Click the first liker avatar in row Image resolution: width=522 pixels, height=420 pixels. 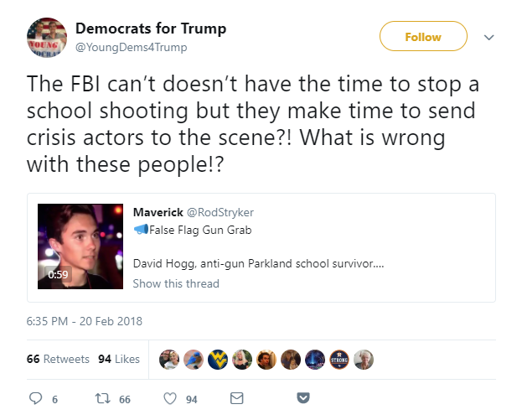[x=168, y=359]
